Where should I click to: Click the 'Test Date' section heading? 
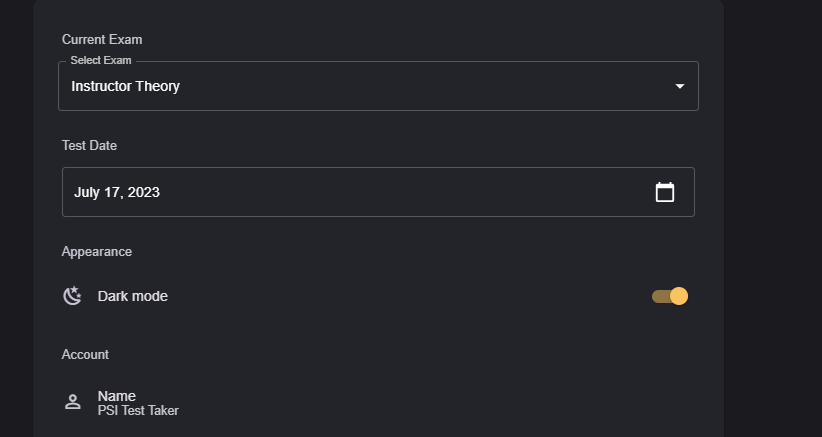tap(90, 146)
